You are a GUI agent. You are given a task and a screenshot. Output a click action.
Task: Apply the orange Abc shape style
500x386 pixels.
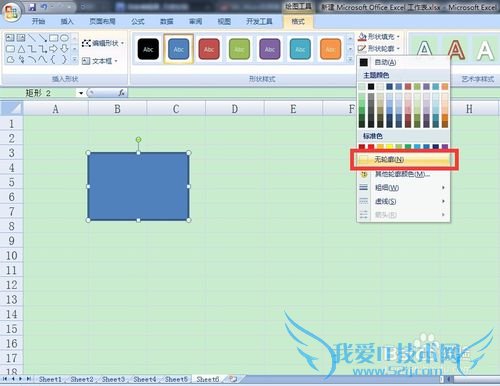(330, 49)
